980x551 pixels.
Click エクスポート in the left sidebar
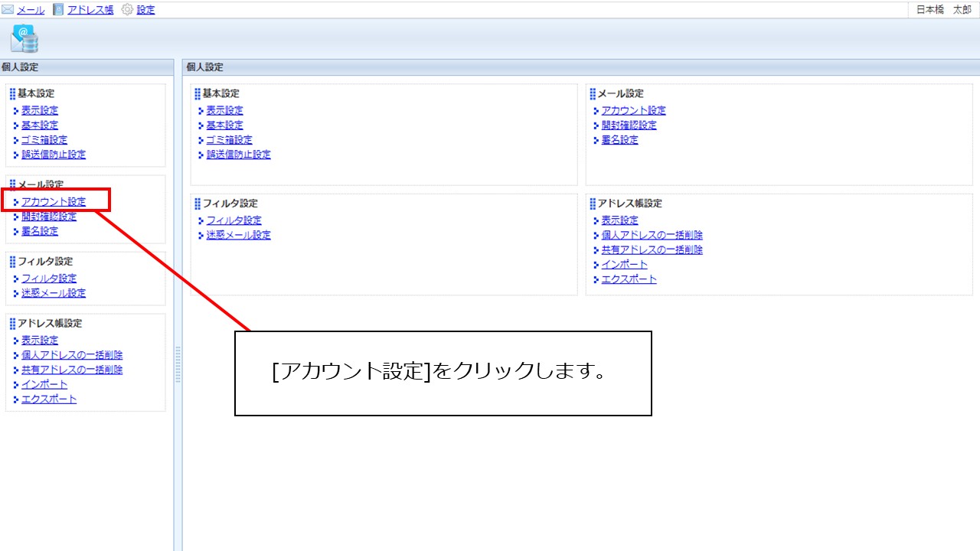[x=49, y=399]
